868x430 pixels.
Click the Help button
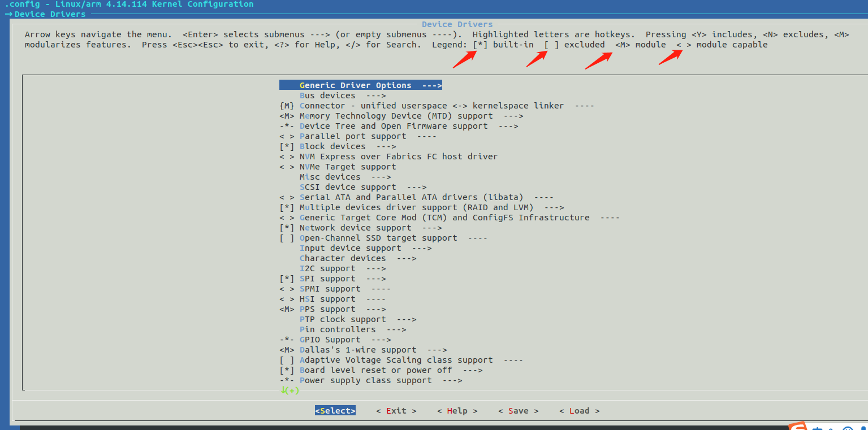tap(457, 411)
